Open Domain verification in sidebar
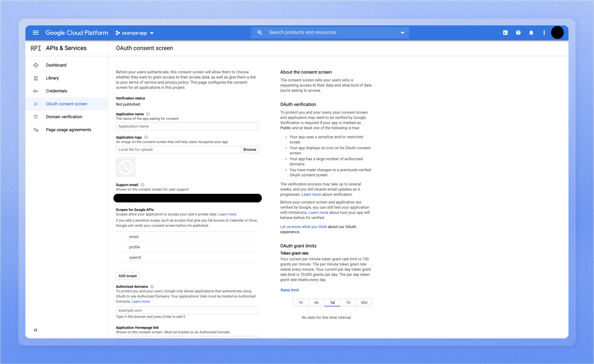594x364 pixels. [64, 117]
